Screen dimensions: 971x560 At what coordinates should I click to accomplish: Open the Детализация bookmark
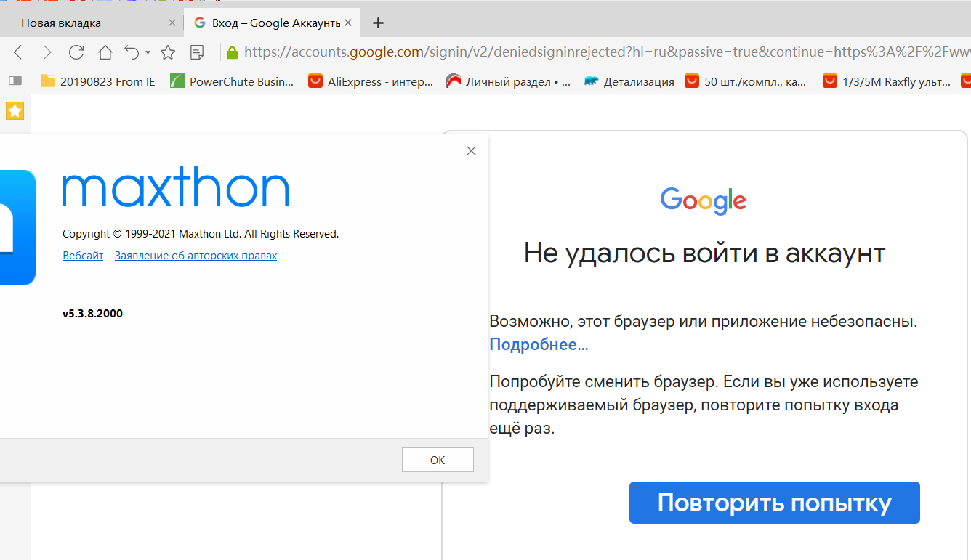[629, 81]
